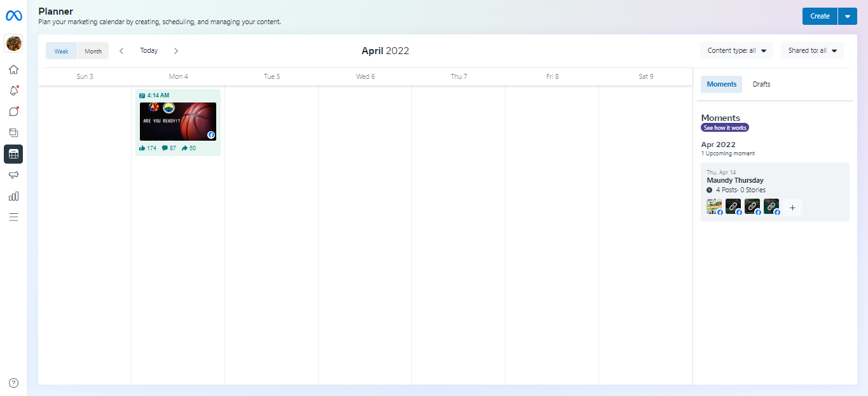
Task: Open first Maundy Thursday post thumbnail
Action: (x=714, y=206)
